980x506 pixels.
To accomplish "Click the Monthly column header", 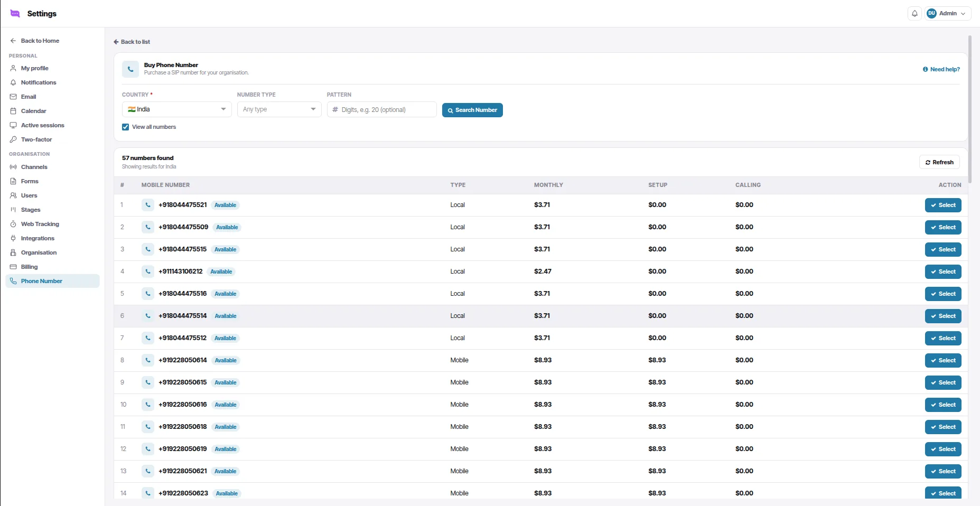I will (x=548, y=185).
